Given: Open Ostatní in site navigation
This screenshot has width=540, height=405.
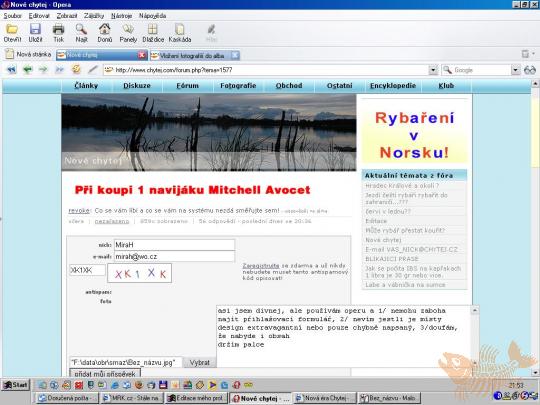Looking at the screenshot, I should [340, 86].
